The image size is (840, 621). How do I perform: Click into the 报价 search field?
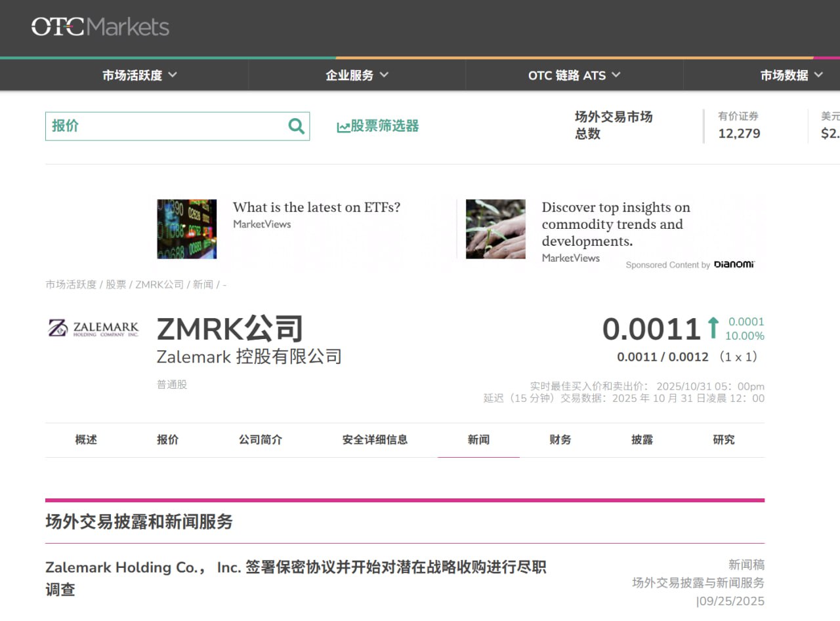(x=164, y=126)
